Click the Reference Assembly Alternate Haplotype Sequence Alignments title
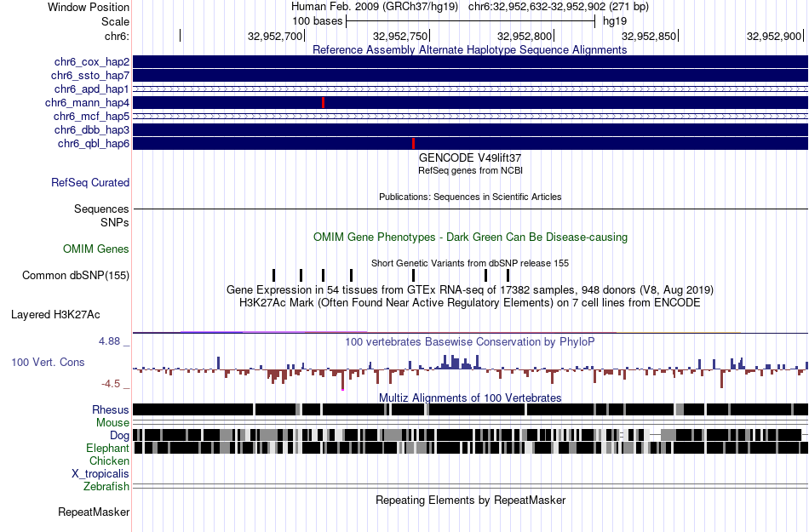This screenshot has width=809, height=532. (470, 50)
